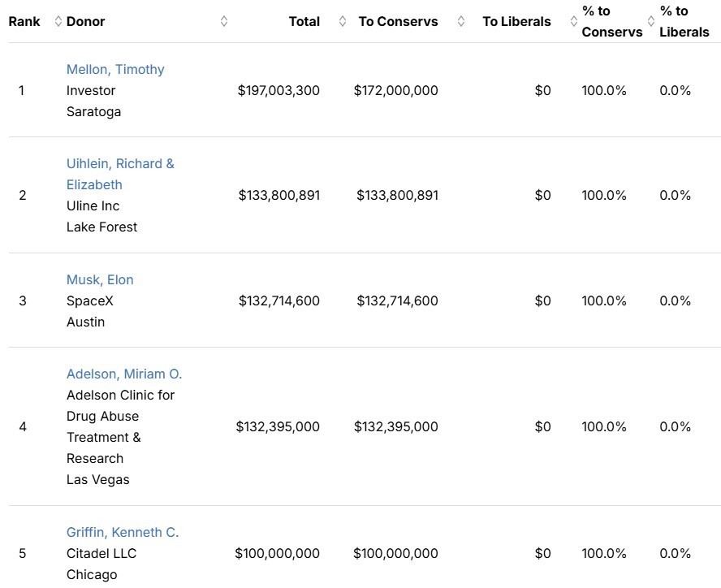Sort using the To Conservs arrows icon
This screenshot has height=588, width=721.
(x=461, y=22)
